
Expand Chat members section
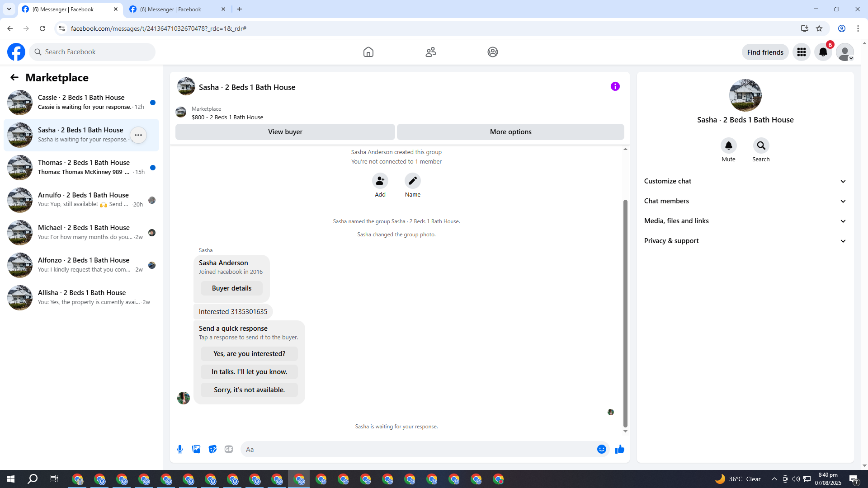tap(745, 201)
